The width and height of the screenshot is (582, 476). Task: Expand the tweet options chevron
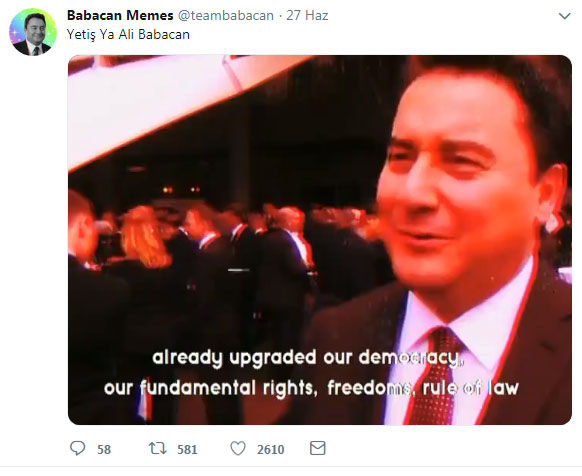pyautogui.click(x=565, y=16)
